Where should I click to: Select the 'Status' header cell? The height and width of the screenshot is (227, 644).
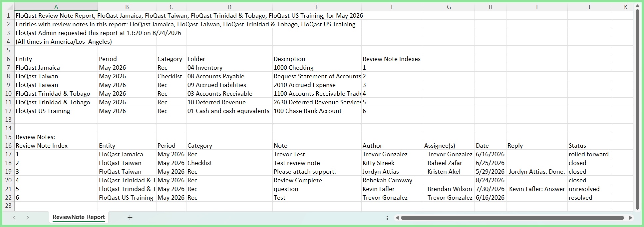589,146
